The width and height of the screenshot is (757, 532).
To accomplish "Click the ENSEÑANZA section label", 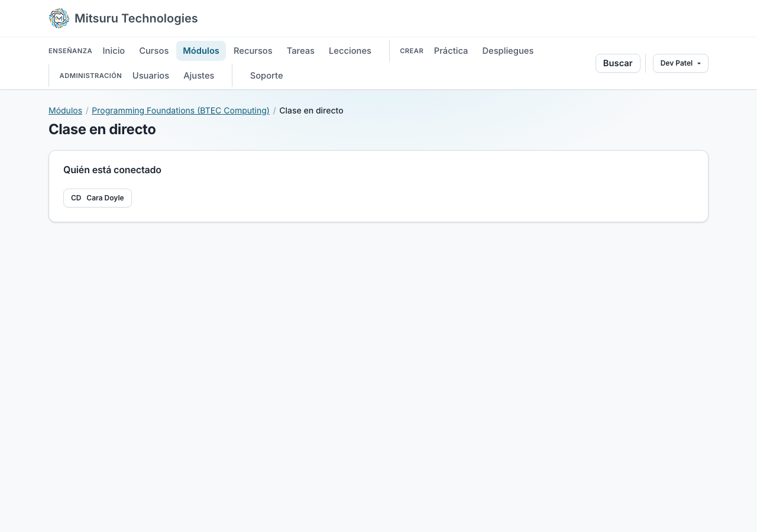I will 70,51.
